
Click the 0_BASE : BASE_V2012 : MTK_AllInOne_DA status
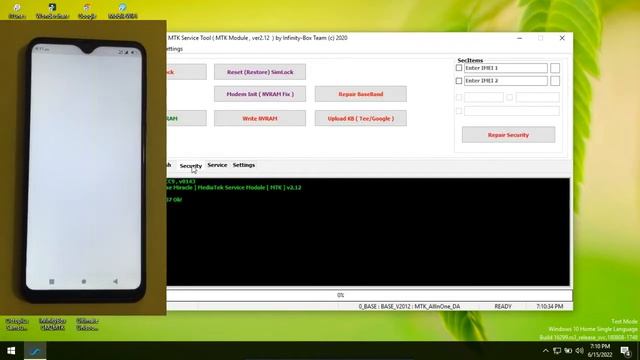[409, 306]
